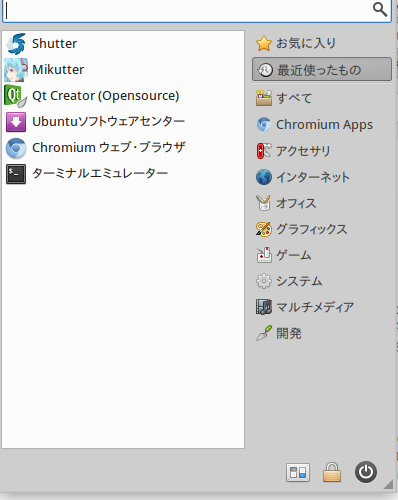The width and height of the screenshot is (398, 500).
Task: Click the Office pencil-cup icon
Action: tap(264, 203)
